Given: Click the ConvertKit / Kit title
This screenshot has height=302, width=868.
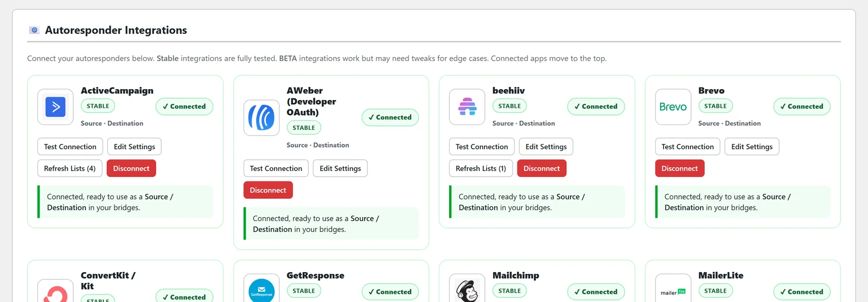Looking at the screenshot, I should [108, 281].
